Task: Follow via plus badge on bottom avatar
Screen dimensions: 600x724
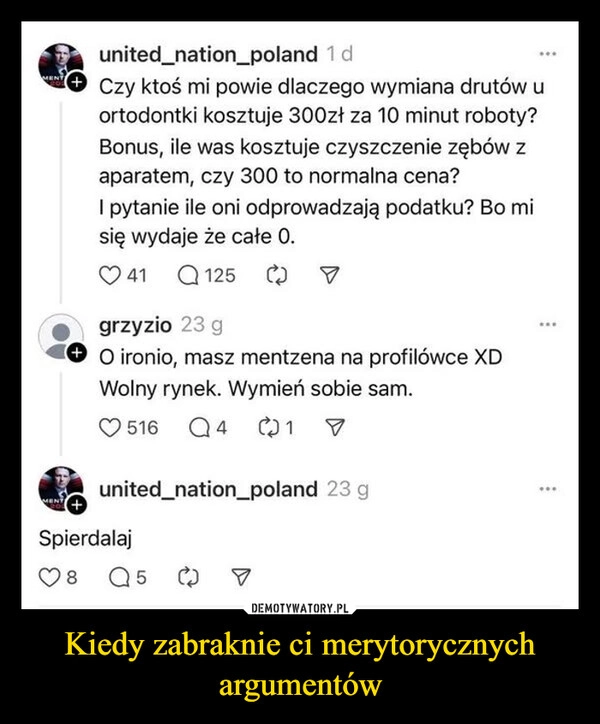Action: click(x=77, y=505)
